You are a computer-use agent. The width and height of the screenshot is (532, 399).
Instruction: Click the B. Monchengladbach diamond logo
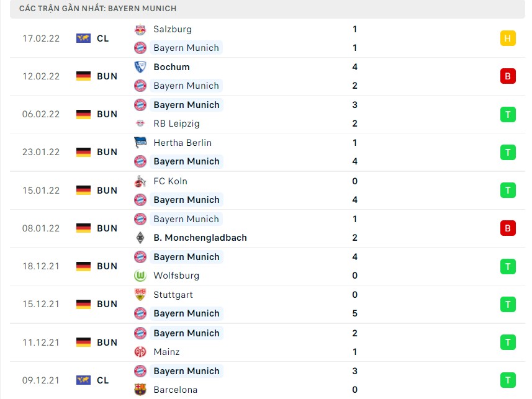click(140, 238)
